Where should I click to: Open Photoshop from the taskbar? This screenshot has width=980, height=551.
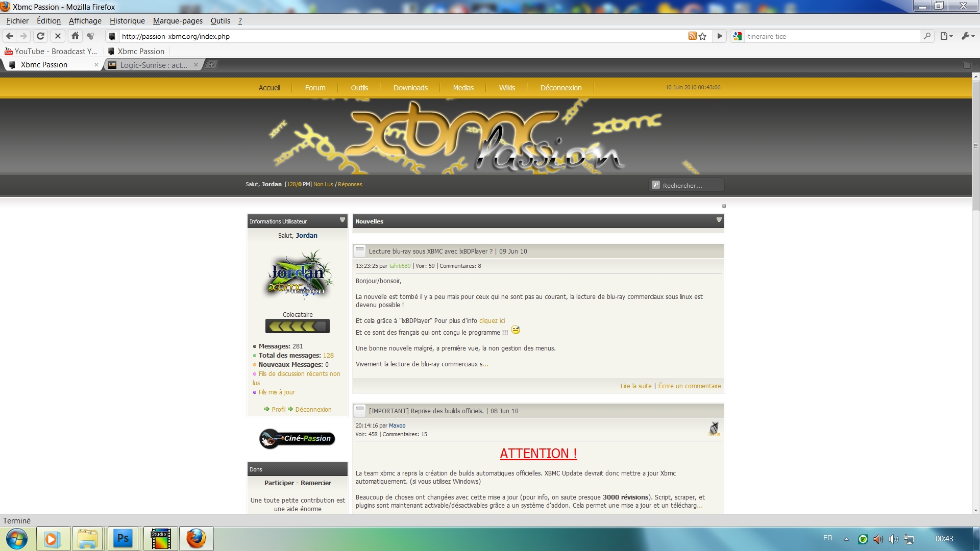click(123, 539)
